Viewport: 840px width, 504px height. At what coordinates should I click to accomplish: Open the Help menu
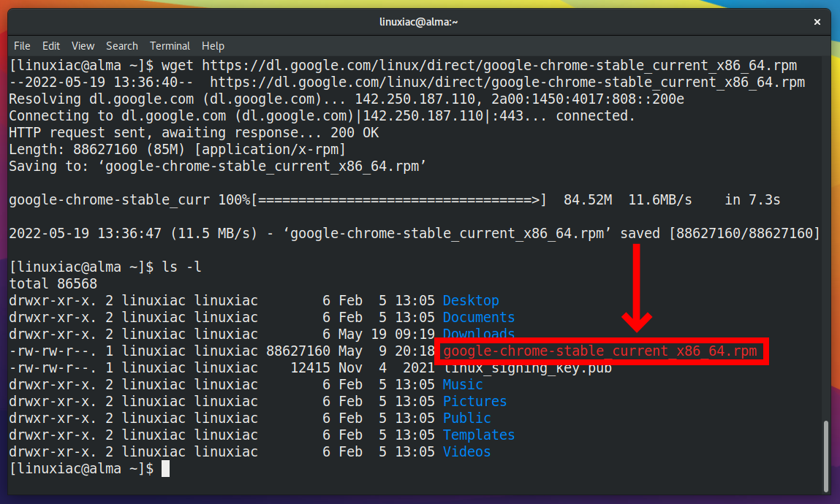213,46
